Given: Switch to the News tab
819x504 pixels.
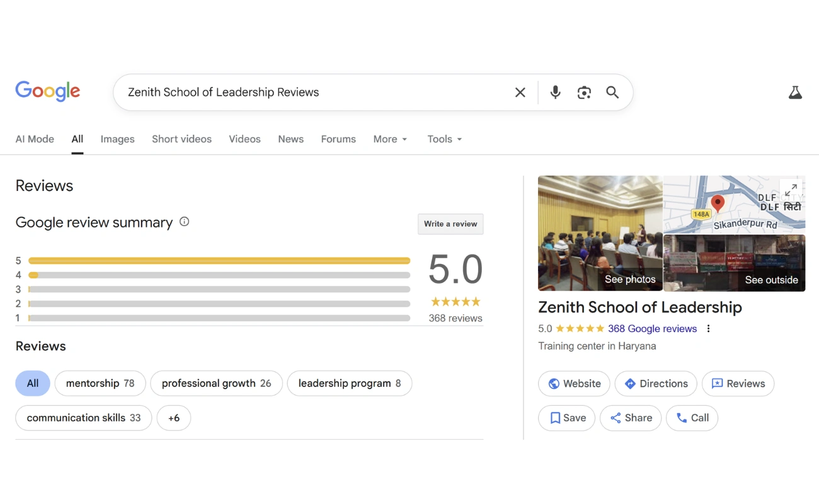Looking at the screenshot, I should pyautogui.click(x=291, y=139).
